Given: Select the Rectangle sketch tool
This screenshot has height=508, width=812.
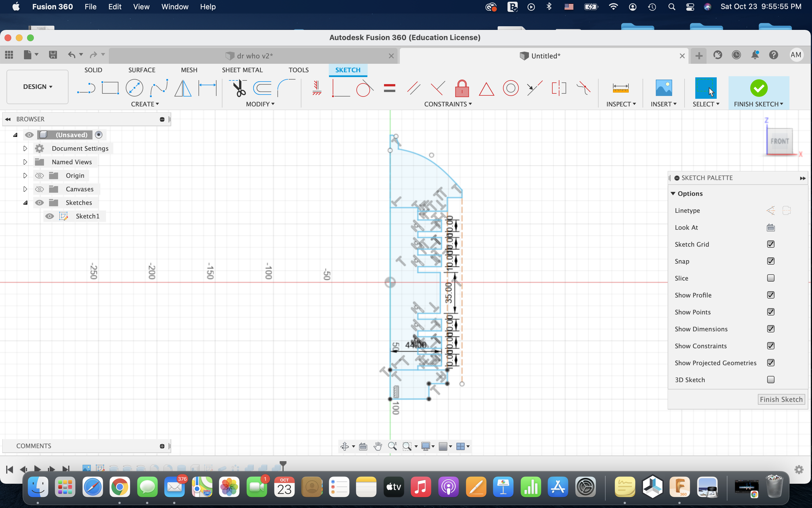Looking at the screenshot, I should (x=110, y=88).
